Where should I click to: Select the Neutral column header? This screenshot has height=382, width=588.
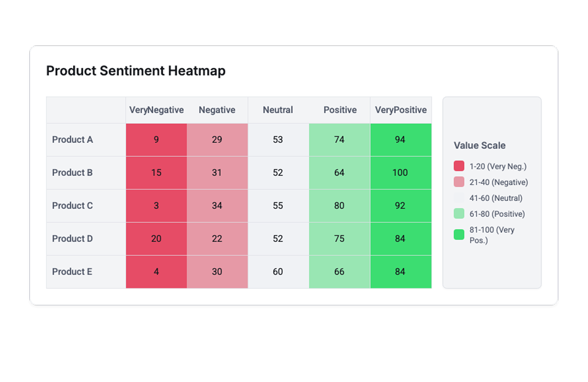pyautogui.click(x=278, y=110)
